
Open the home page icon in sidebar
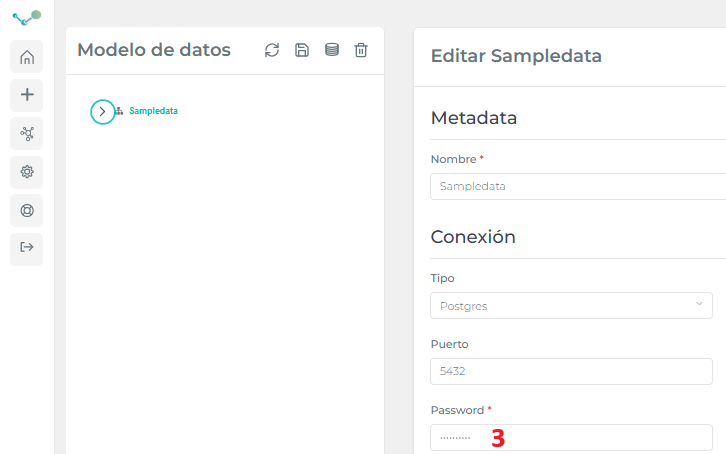(x=27, y=57)
